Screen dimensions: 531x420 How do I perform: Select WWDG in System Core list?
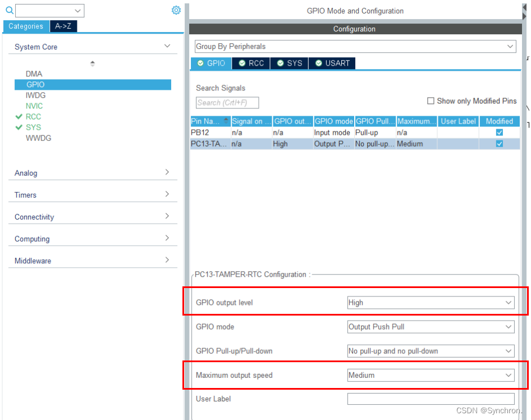point(38,138)
